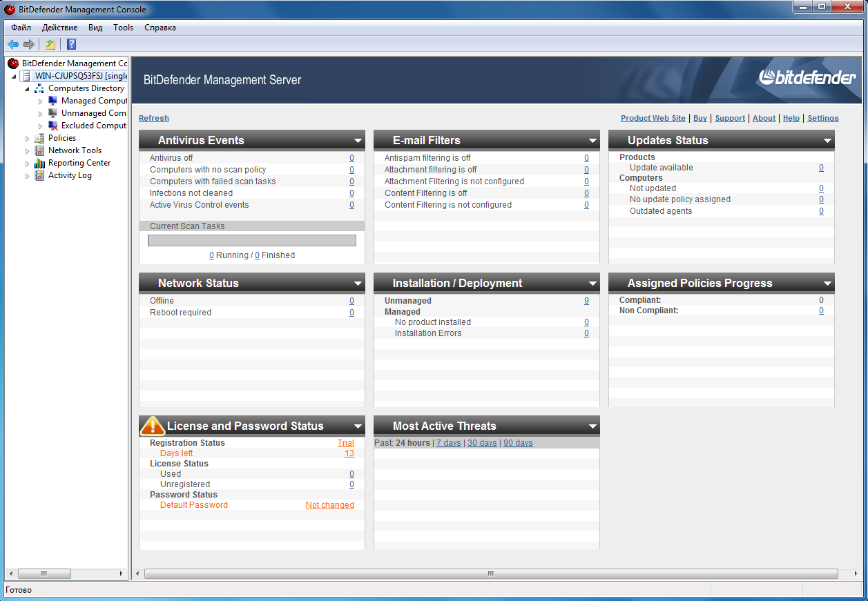Collapse the Antivirus Events panel arrow
The height and width of the screenshot is (601, 868).
pos(358,141)
